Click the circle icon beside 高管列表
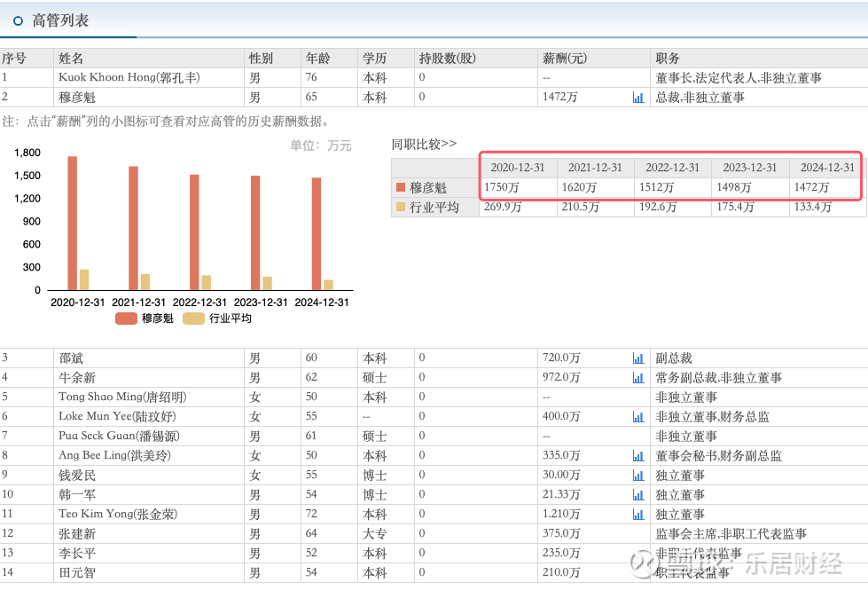The image size is (868, 590). click(18, 21)
